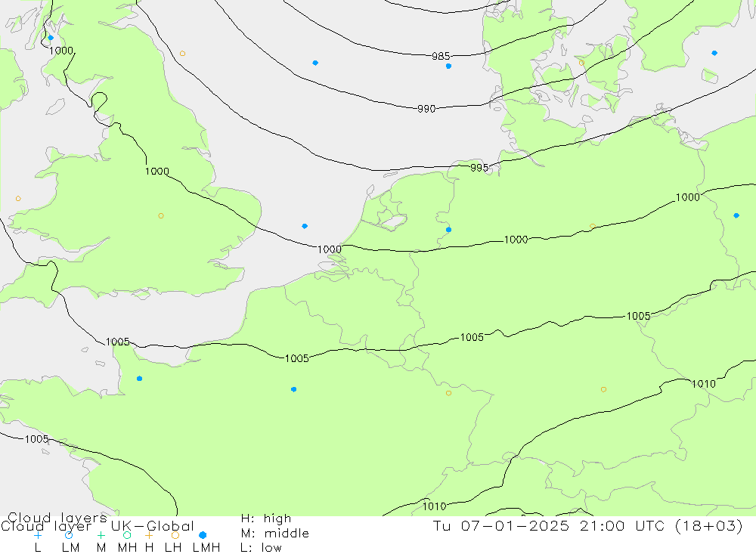Click the blue plus L legend symbol
This screenshot has width=756, height=554.
click(38, 535)
